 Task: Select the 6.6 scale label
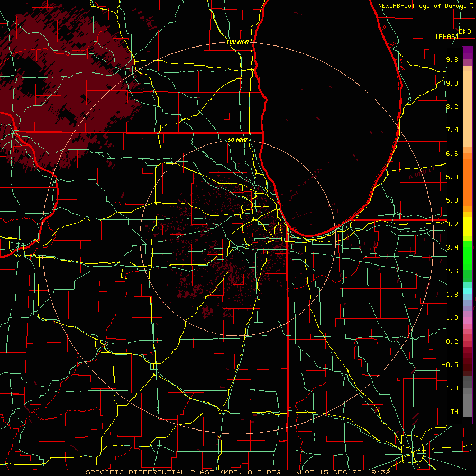(x=452, y=153)
